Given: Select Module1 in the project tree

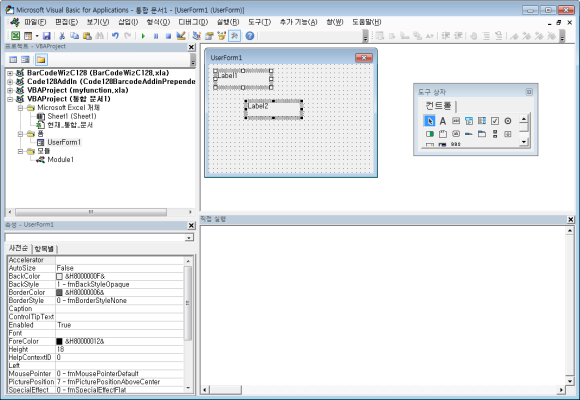Looking at the screenshot, I should (60, 159).
